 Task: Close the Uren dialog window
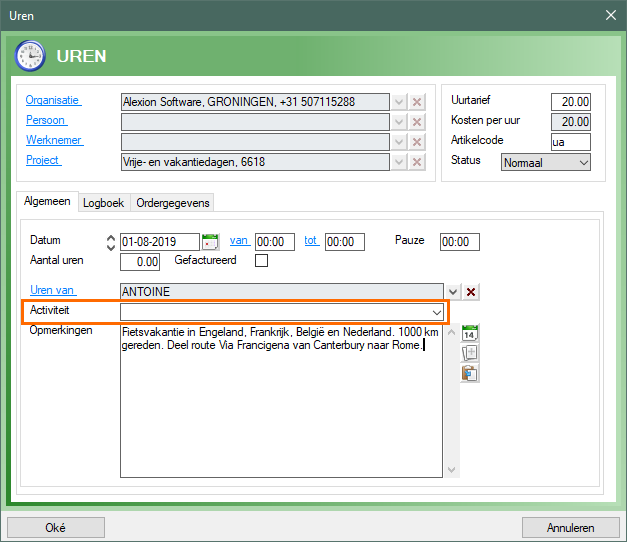(x=611, y=15)
